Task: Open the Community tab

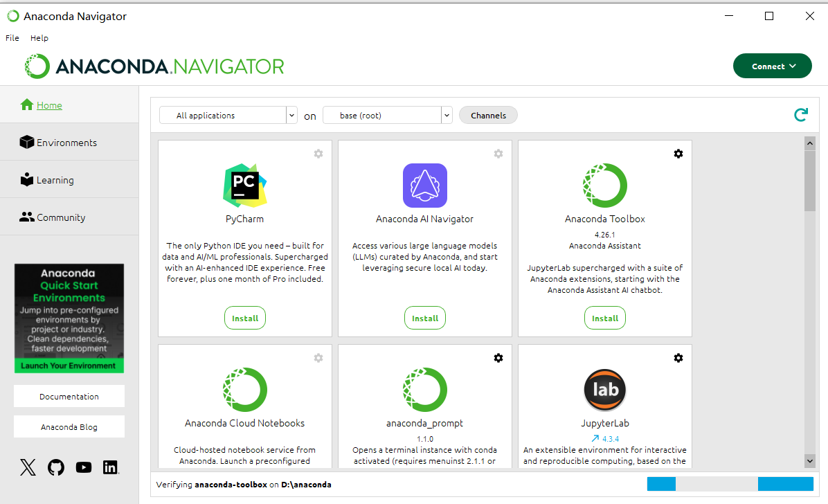Action: pyautogui.click(x=69, y=217)
